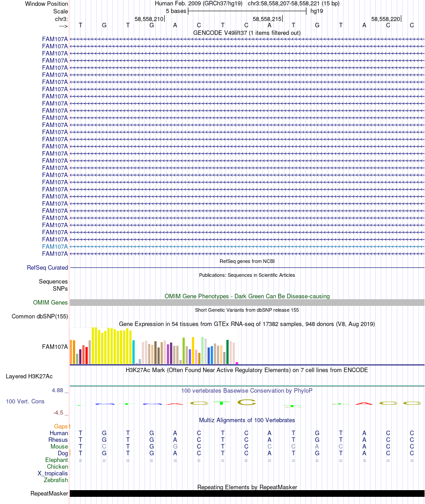Select the light-blue FAM107A transcript label
Screen dimensions: 425x504
click(55, 246)
